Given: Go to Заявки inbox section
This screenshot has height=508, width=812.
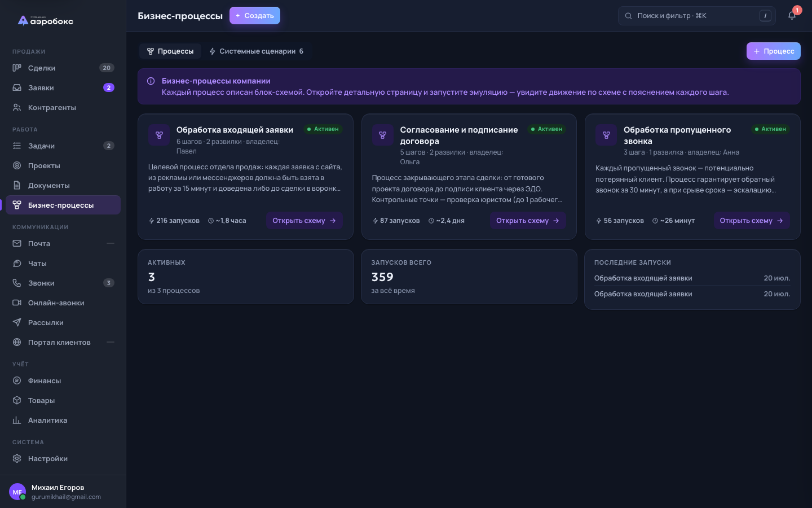Looking at the screenshot, I should 63,87.
